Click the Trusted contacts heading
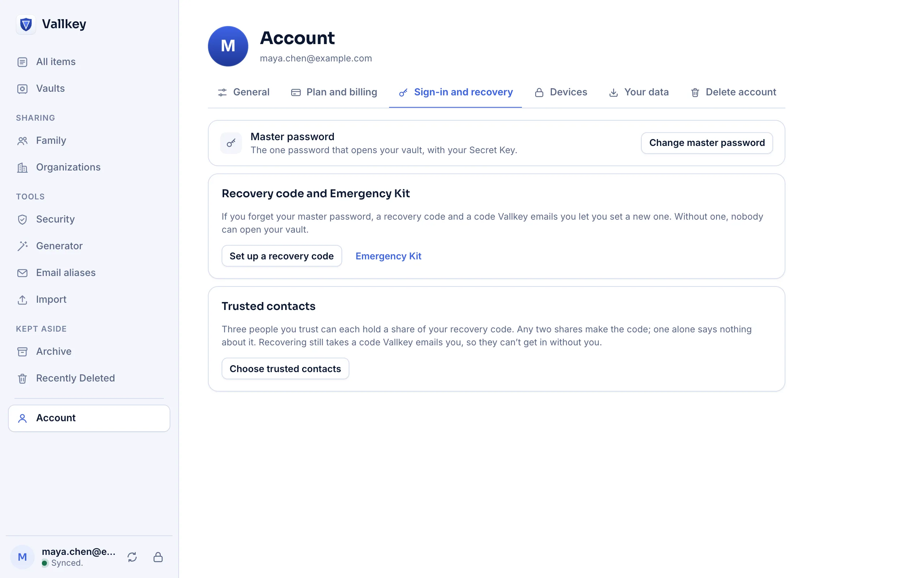Image resolution: width=924 pixels, height=578 pixels. [x=269, y=306]
